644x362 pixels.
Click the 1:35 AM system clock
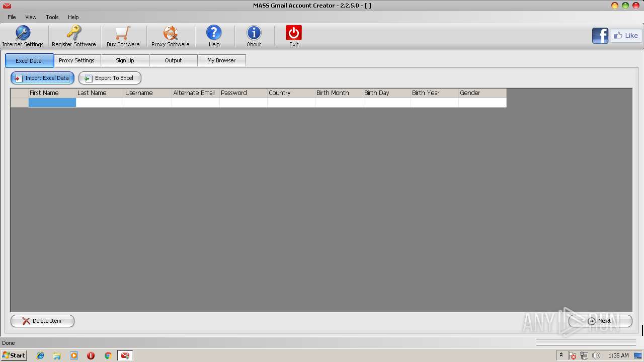coord(618,355)
